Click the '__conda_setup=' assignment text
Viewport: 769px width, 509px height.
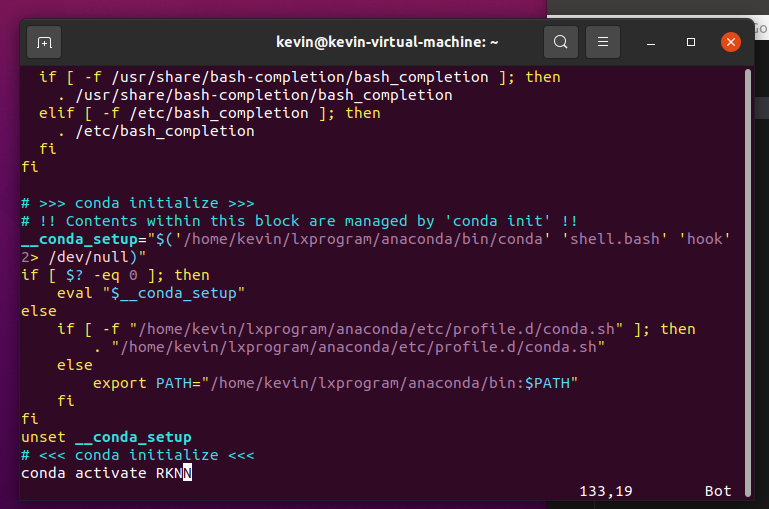point(84,239)
